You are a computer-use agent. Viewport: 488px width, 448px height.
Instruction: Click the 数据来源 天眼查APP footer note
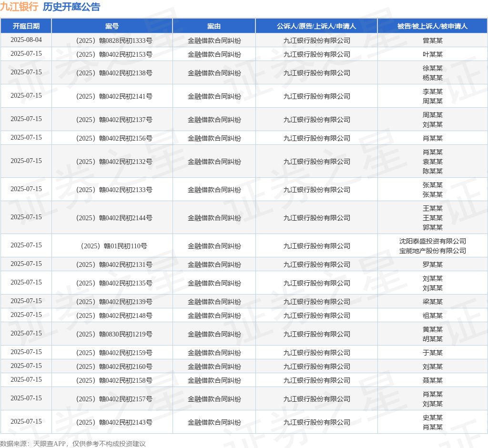click(73, 444)
